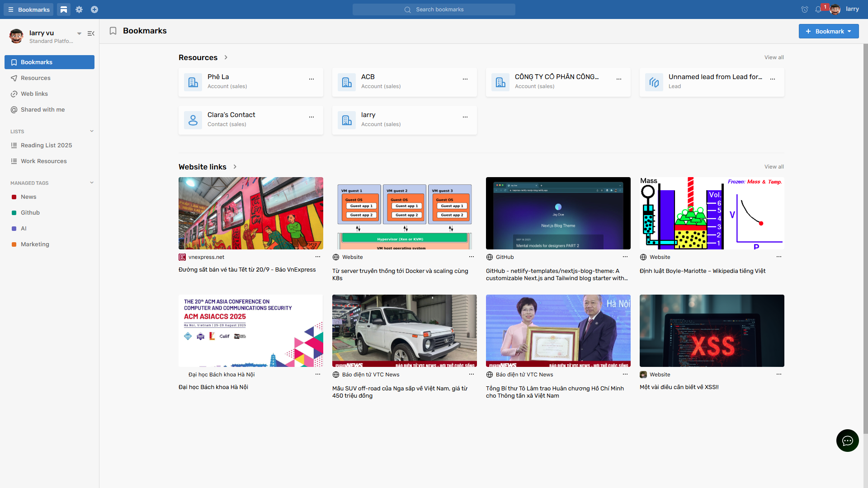This screenshot has height=488, width=868.
Task: Open Shared with me in sidebar
Action: click(42, 110)
